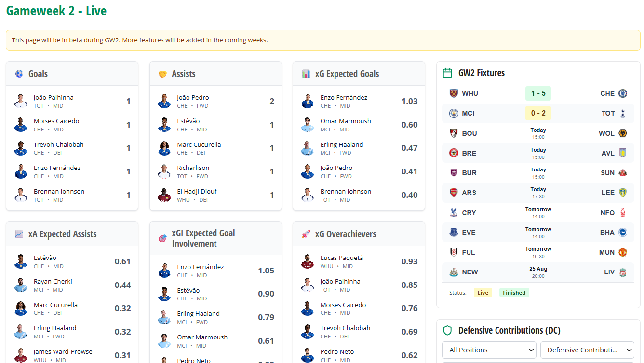
Task: Click the Arsenal crest icon
Action: tap(453, 193)
